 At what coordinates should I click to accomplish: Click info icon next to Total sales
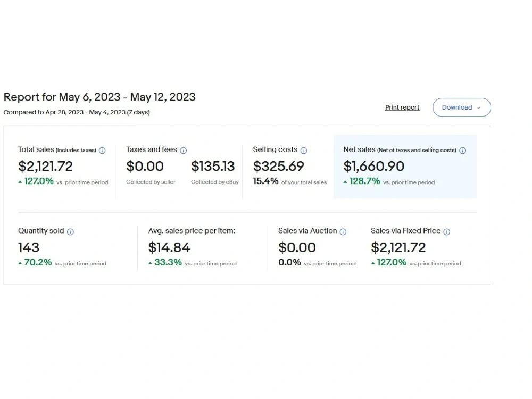(x=102, y=151)
